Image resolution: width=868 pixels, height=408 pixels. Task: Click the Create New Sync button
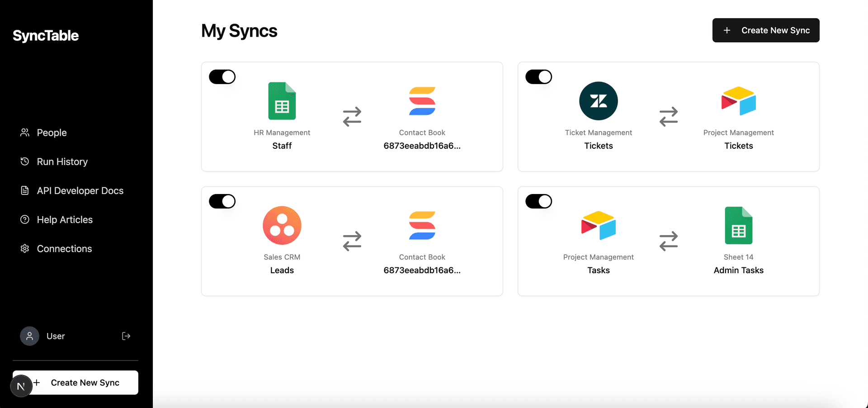(x=765, y=30)
